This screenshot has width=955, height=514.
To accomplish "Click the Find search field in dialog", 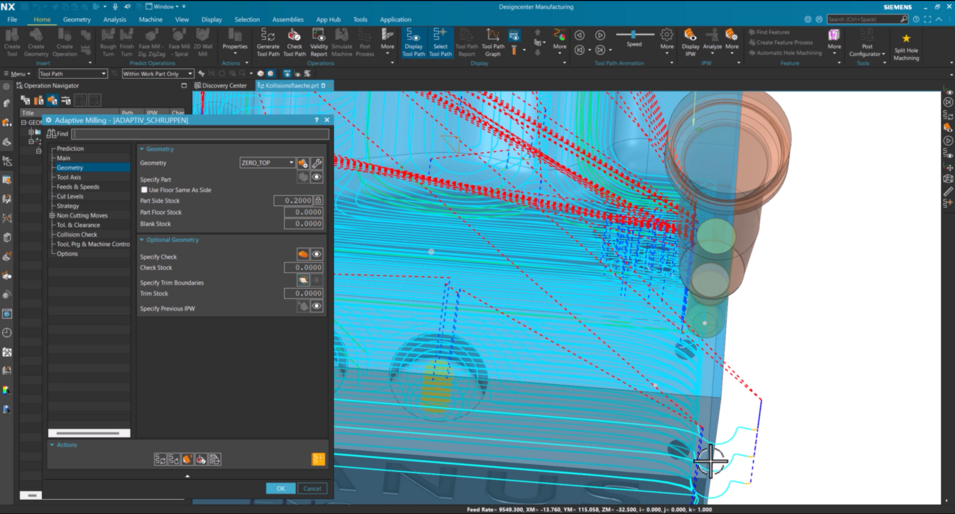I will [200, 133].
